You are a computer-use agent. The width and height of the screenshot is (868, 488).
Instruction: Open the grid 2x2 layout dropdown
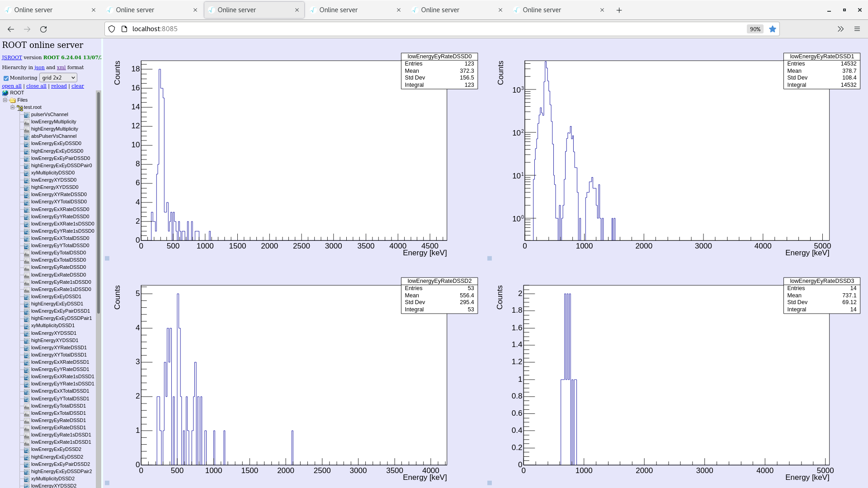(58, 78)
